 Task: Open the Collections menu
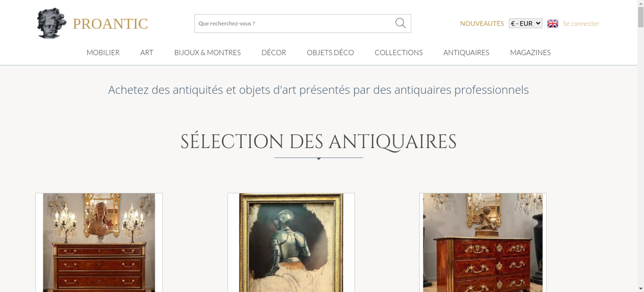(399, 52)
